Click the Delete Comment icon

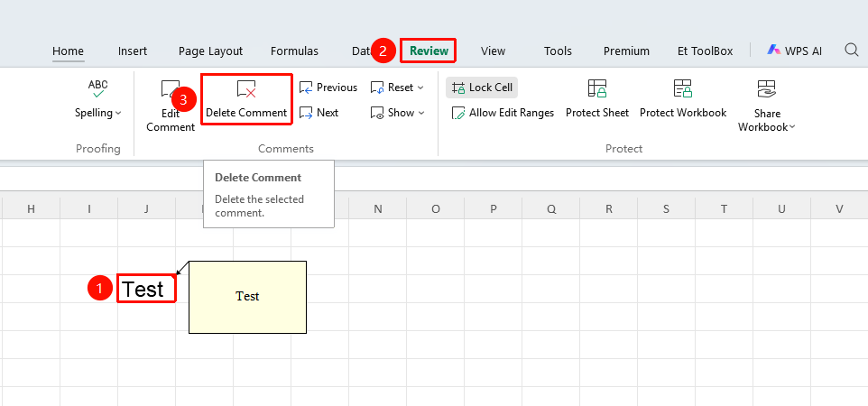[x=246, y=89]
